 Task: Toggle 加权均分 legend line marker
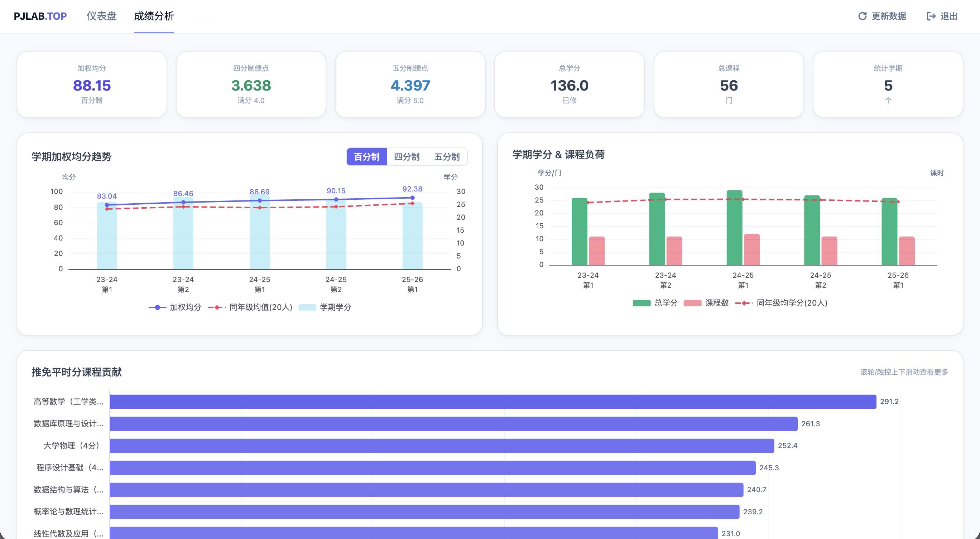157,307
